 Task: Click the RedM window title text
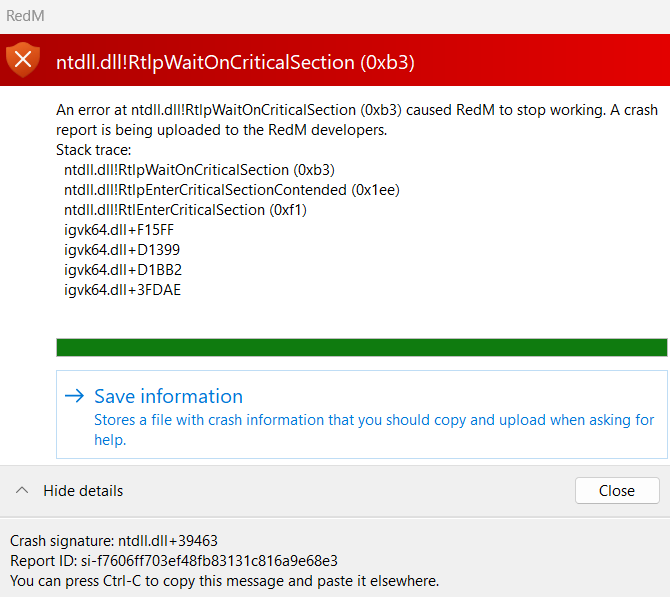coord(25,16)
